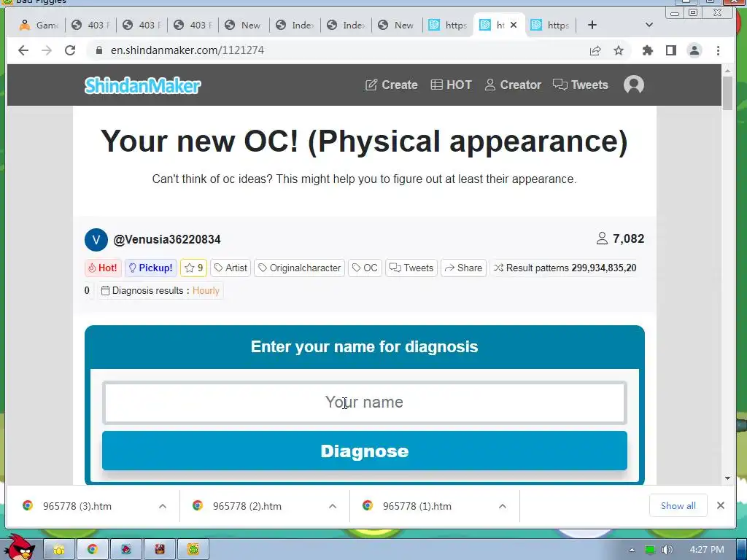Image resolution: width=747 pixels, height=560 pixels.
Task: Open the ShindanMaker user account icon
Action: [x=634, y=85]
